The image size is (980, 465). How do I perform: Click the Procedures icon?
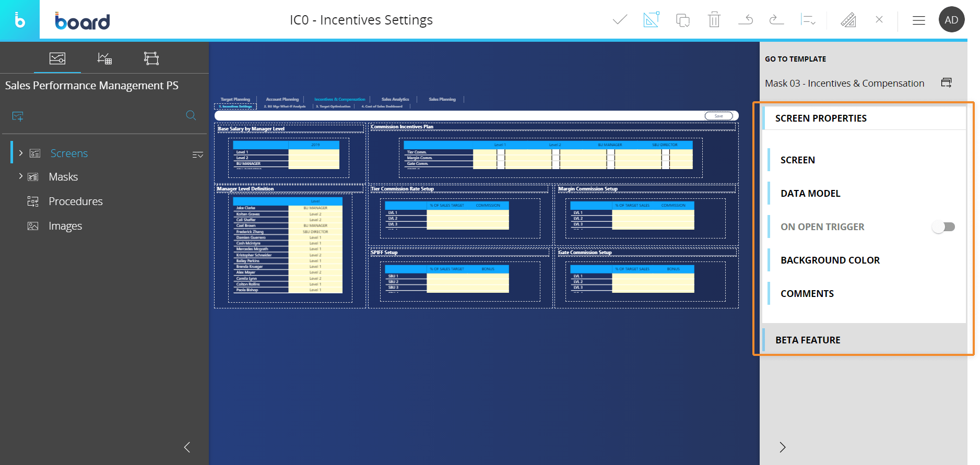(33, 201)
